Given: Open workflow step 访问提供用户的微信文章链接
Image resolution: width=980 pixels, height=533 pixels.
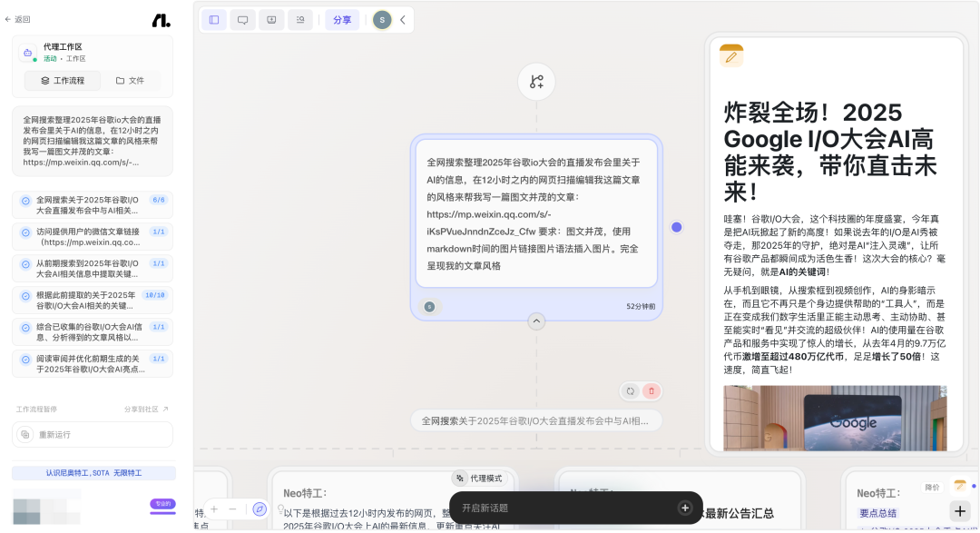Looking at the screenshot, I should tap(93, 237).
